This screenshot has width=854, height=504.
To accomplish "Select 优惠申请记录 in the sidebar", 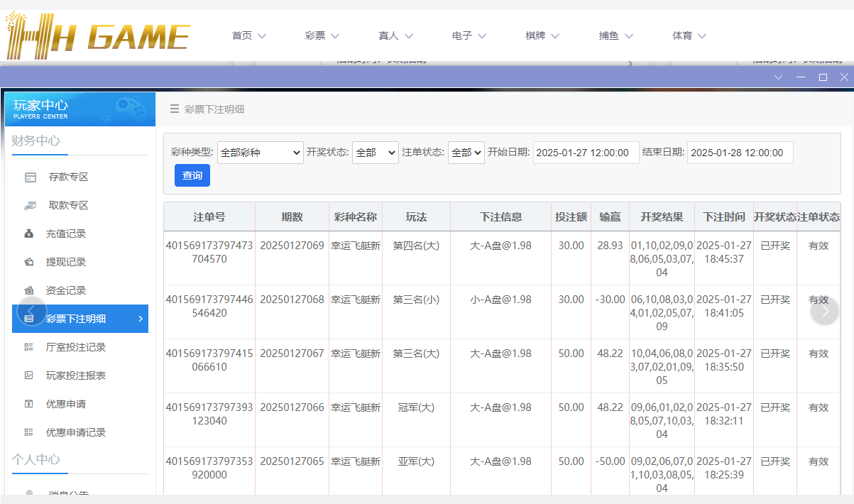I will click(x=75, y=432).
